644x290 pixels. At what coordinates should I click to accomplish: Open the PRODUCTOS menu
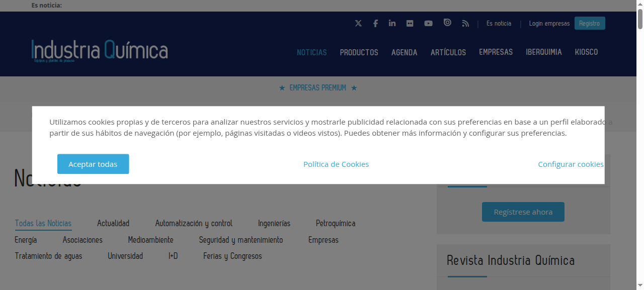click(x=359, y=52)
